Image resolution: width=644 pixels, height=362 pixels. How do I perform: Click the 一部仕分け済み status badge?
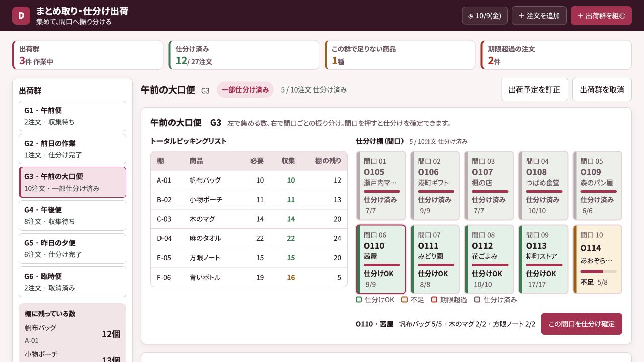[x=246, y=89]
